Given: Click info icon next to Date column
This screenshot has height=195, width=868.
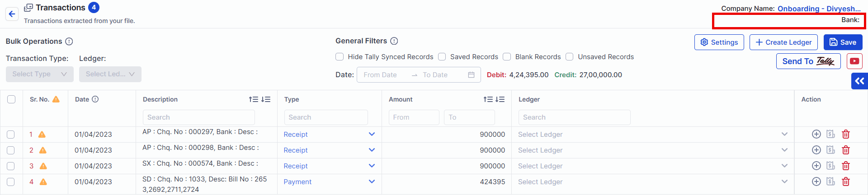Looking at the screenshot, I should (95, 99).
